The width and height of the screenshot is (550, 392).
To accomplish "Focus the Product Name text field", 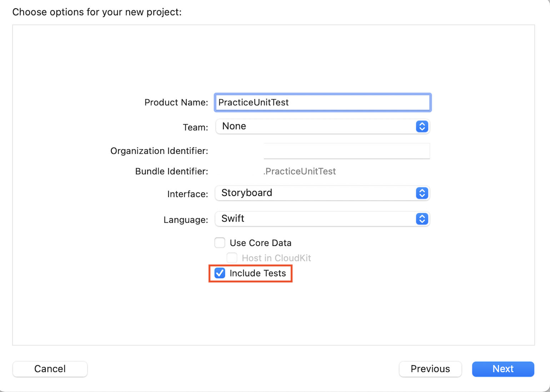I will point(322,102).
